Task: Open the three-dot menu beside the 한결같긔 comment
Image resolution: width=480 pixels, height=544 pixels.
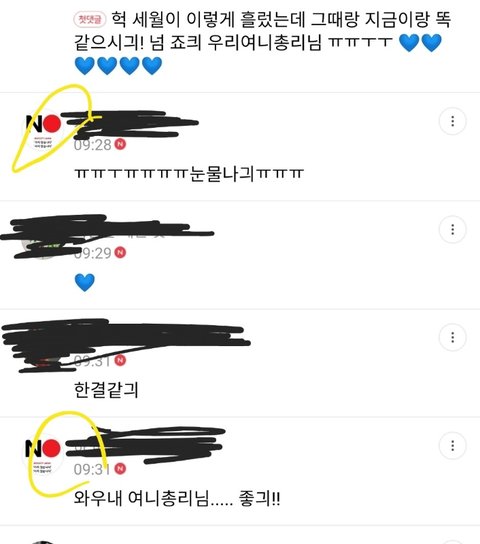Action: (x=452, y=337)
